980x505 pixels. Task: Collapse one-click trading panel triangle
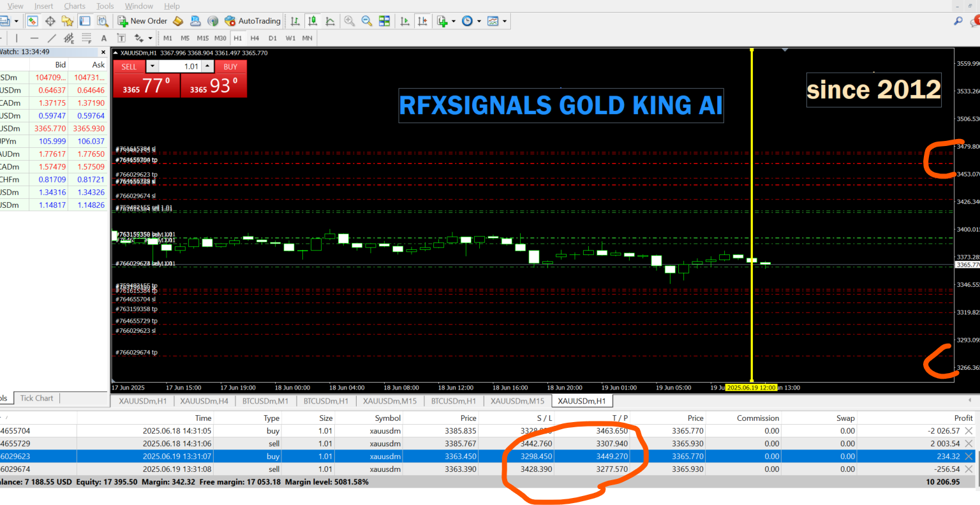[x=115, y=53]
